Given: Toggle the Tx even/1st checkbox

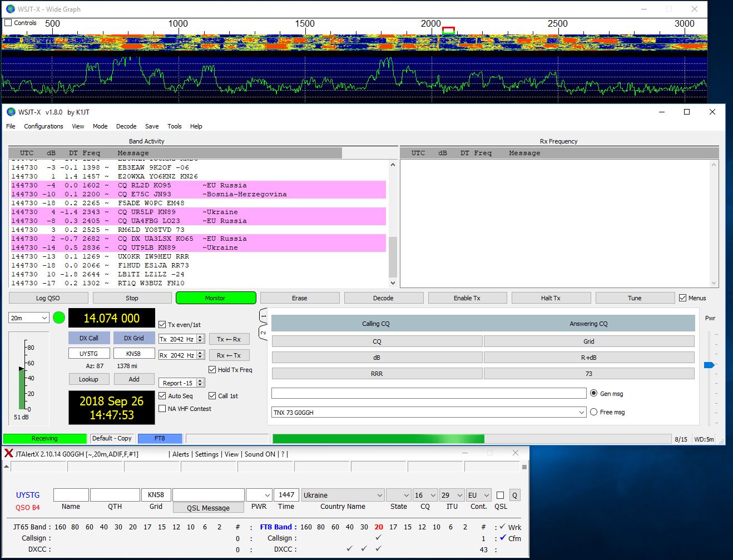Looking at the screenshot, I should click(162, 325).
